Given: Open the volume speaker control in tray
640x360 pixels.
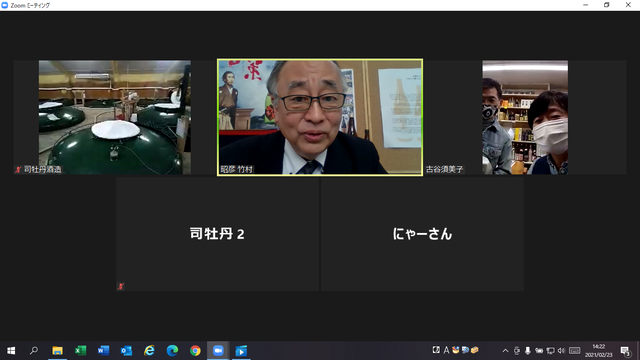Looking at the screenshot, I should click(561, 351).
